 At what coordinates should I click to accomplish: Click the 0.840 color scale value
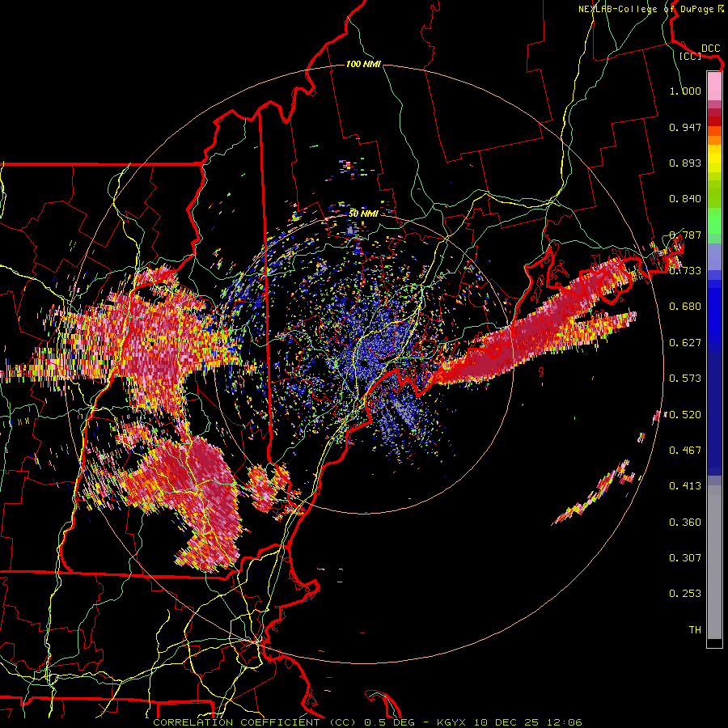[685, 199]
